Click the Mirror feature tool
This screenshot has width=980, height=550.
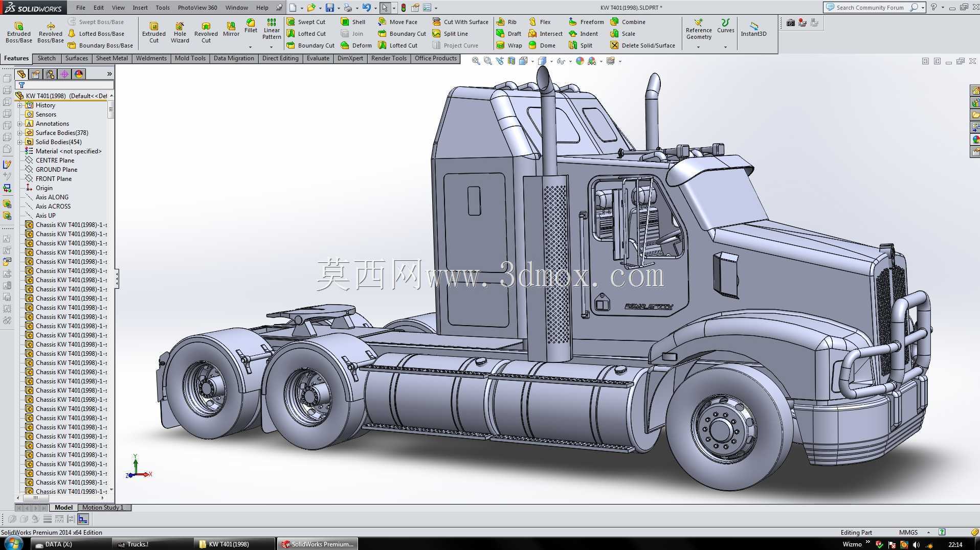pyautogui.click(x=231, y=29)
